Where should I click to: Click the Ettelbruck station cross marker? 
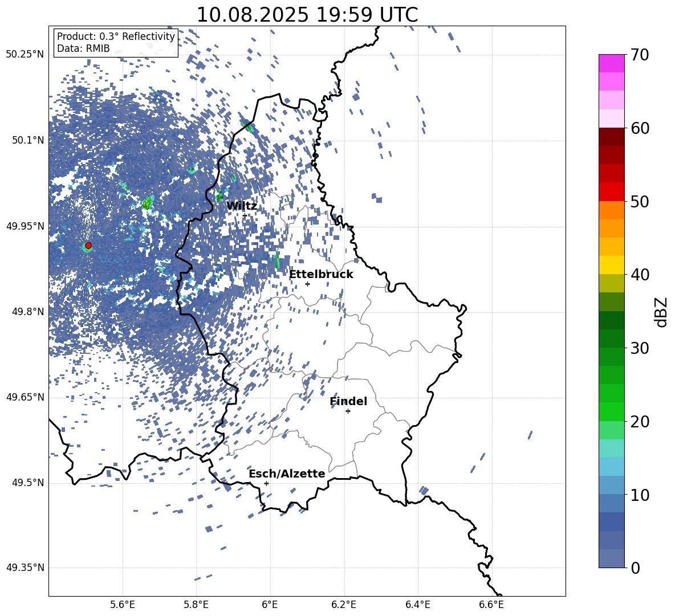click(307, 284)
